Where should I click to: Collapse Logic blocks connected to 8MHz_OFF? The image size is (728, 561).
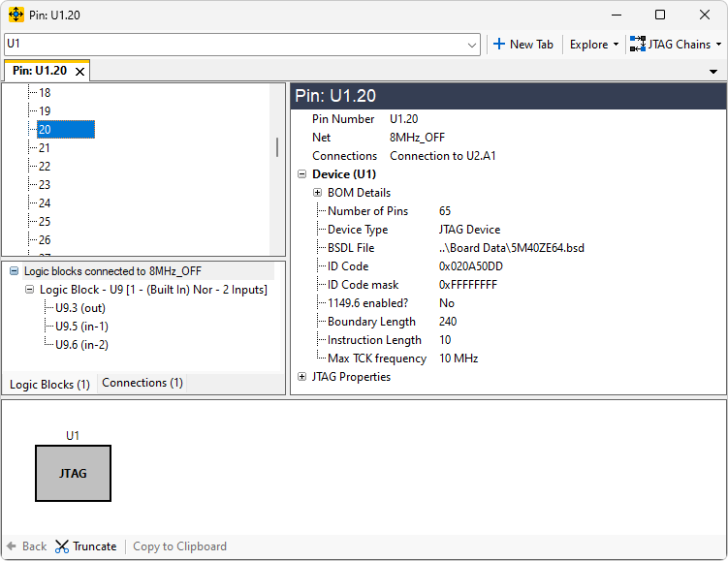tap(14, 271)
